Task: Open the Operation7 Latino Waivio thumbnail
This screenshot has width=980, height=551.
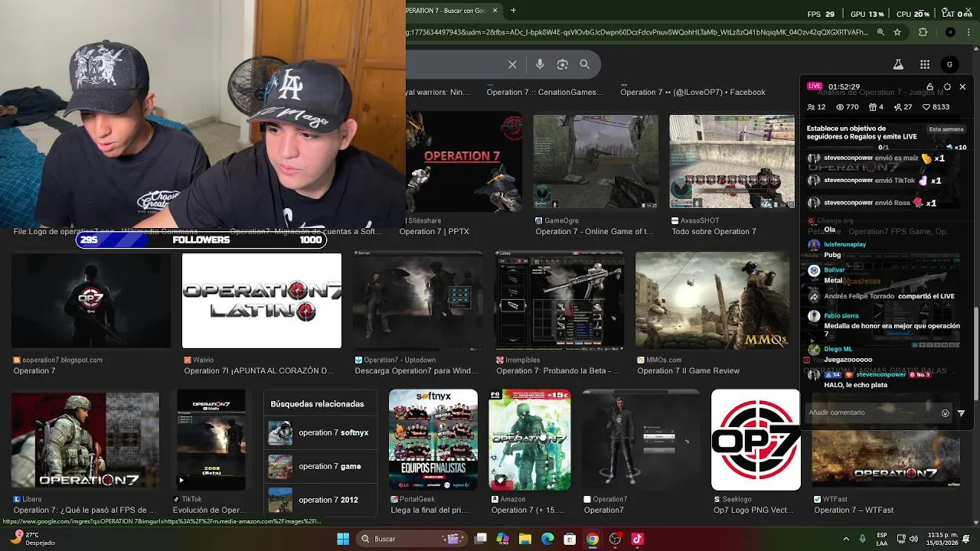Action: coord(262,301)
